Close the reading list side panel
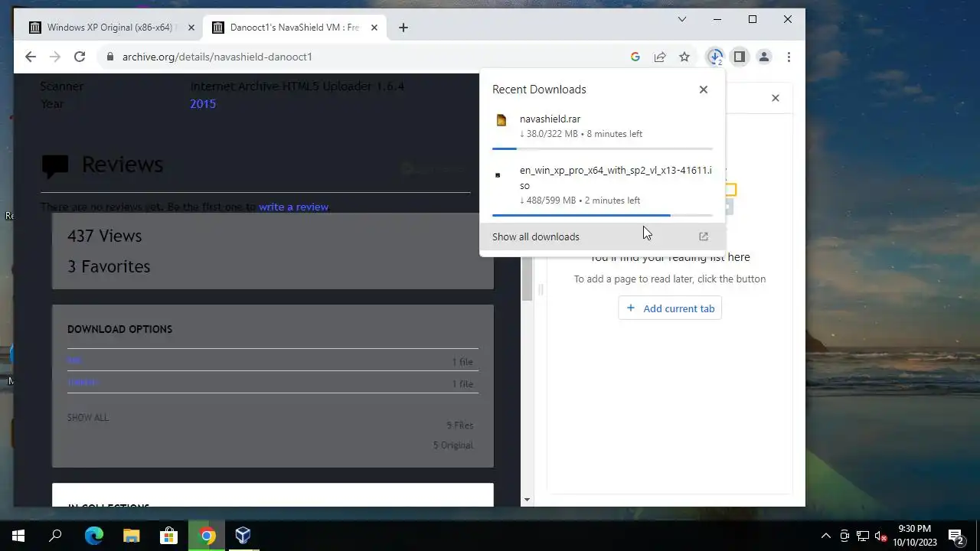 pos(776,98)
